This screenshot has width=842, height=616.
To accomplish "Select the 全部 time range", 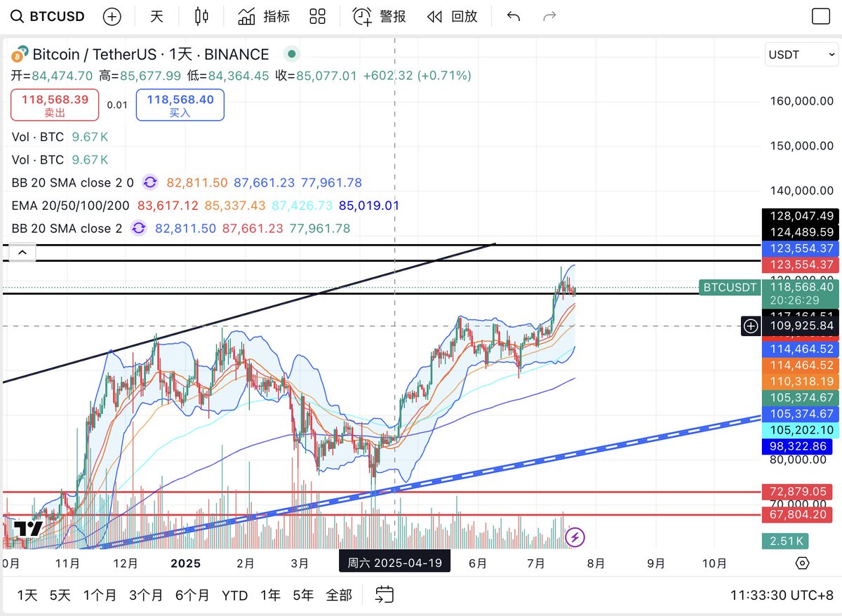I will coord(339,596).
